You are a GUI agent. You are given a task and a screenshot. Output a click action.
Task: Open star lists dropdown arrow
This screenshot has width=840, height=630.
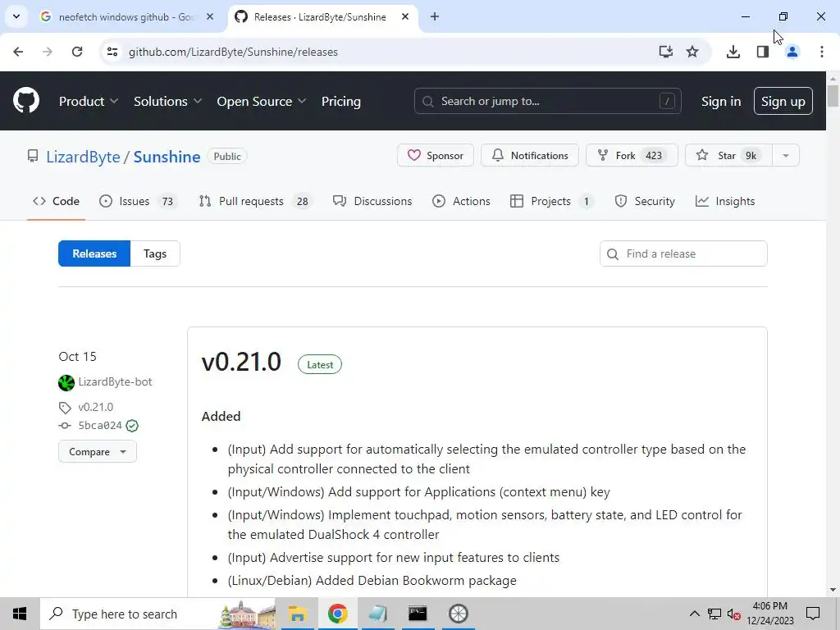(x=785, y=155)
